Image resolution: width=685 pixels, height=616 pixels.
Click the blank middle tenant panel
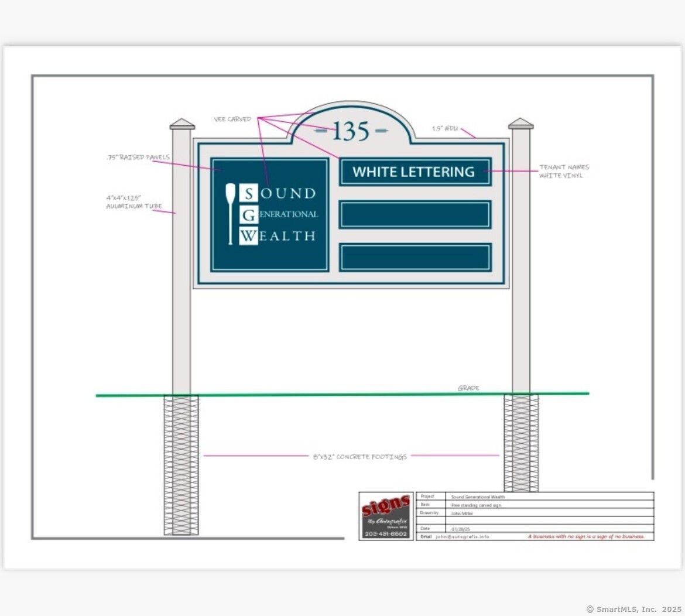415,214
